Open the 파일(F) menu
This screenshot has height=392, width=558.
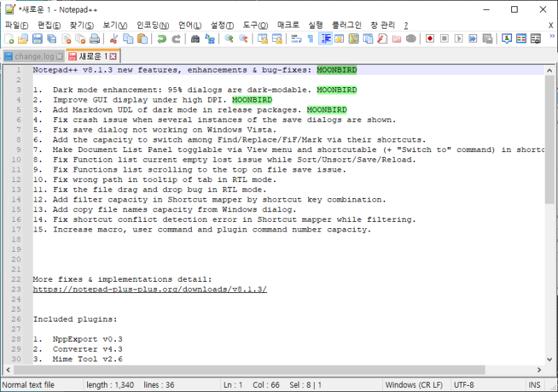[16, 25]
